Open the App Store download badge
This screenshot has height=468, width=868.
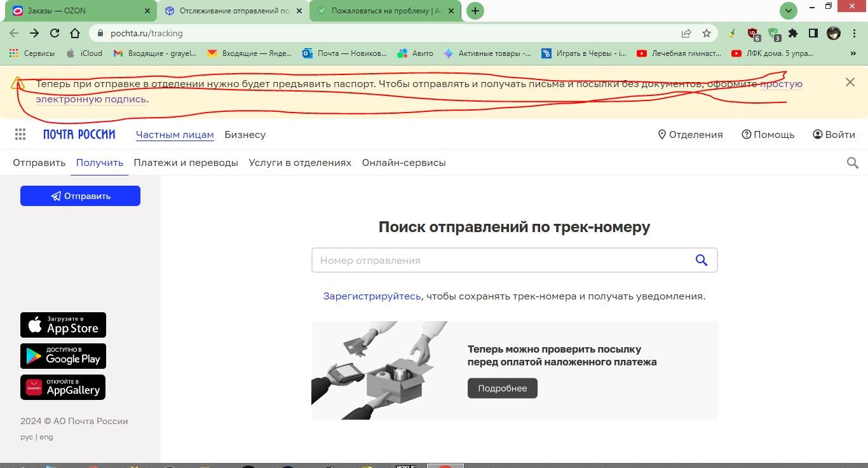(62, 325)
